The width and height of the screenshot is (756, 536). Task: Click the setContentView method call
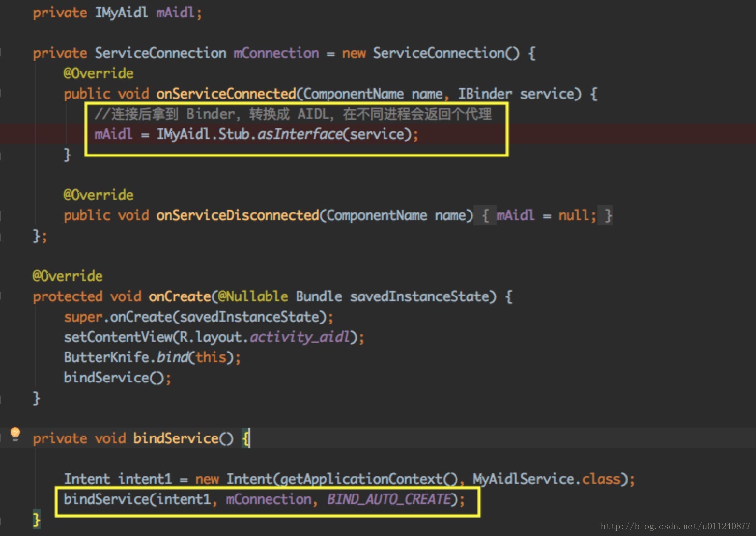coord(118,337)
